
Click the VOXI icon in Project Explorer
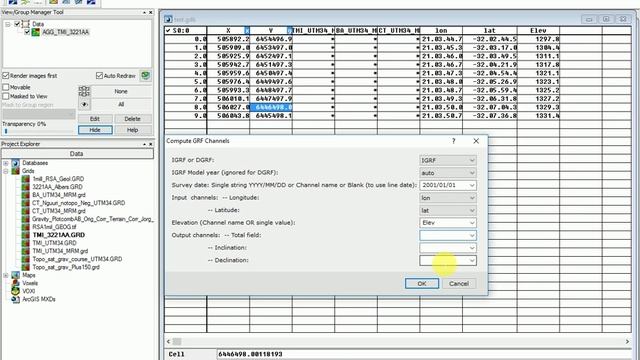pyautogui.click(x=16, y=291)
